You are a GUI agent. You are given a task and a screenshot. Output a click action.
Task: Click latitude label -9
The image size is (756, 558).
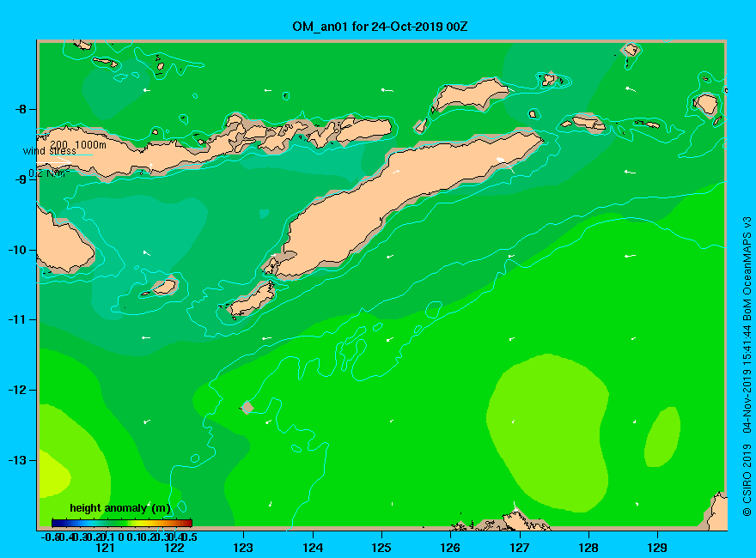coord(21,179)
